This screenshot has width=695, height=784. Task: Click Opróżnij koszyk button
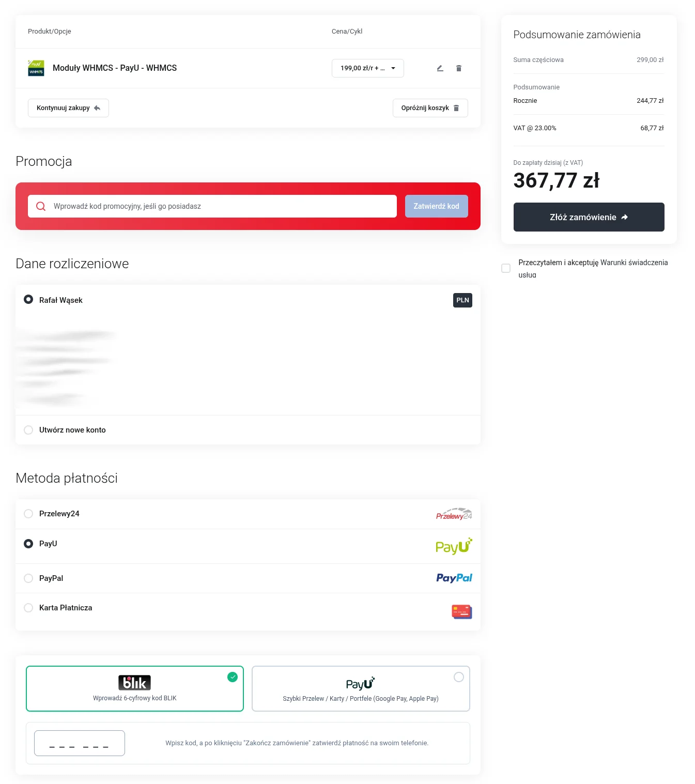430,108
